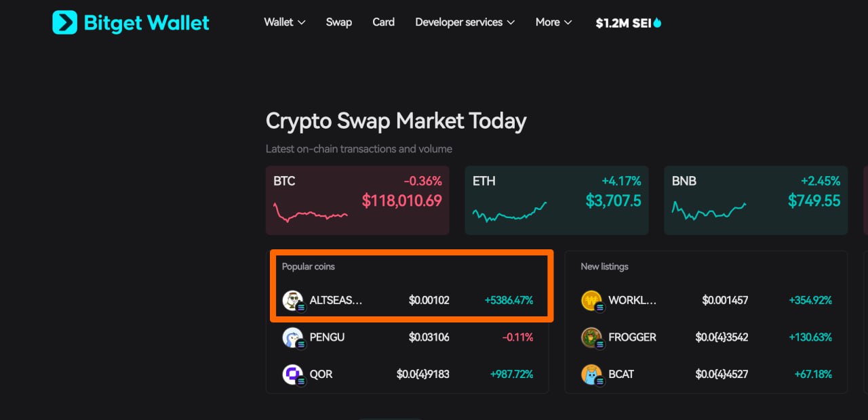
Task: Open the More dropdown menu
Action: [x=554, y=22]
